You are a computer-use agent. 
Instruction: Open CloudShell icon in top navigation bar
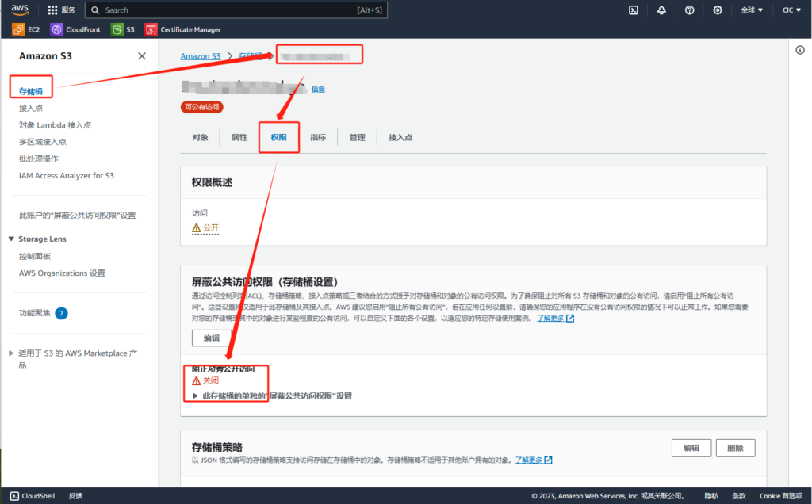(634, 10)
